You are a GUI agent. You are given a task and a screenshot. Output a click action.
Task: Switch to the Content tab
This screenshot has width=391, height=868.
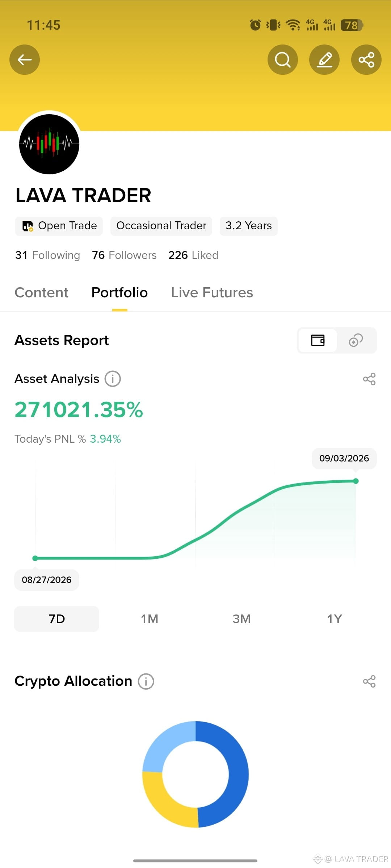[41, 293]
